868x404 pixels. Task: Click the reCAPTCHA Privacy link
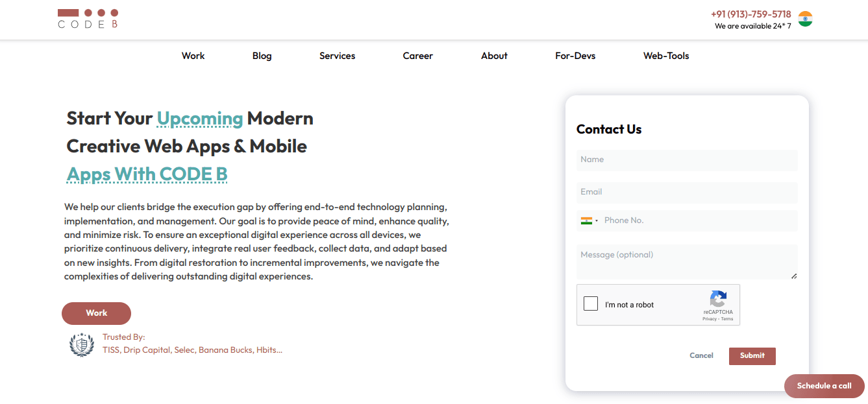coord(710,318)
